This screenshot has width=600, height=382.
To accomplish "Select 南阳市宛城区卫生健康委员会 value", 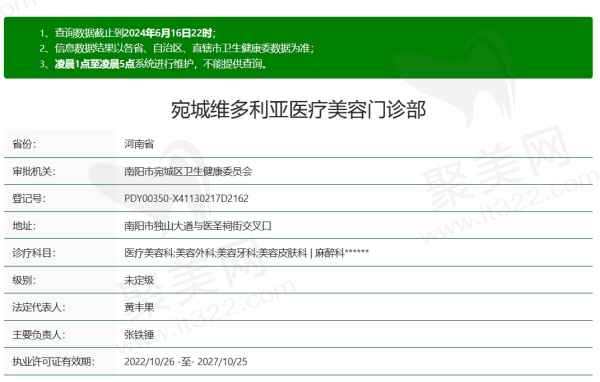I will [x=188, y=171].
